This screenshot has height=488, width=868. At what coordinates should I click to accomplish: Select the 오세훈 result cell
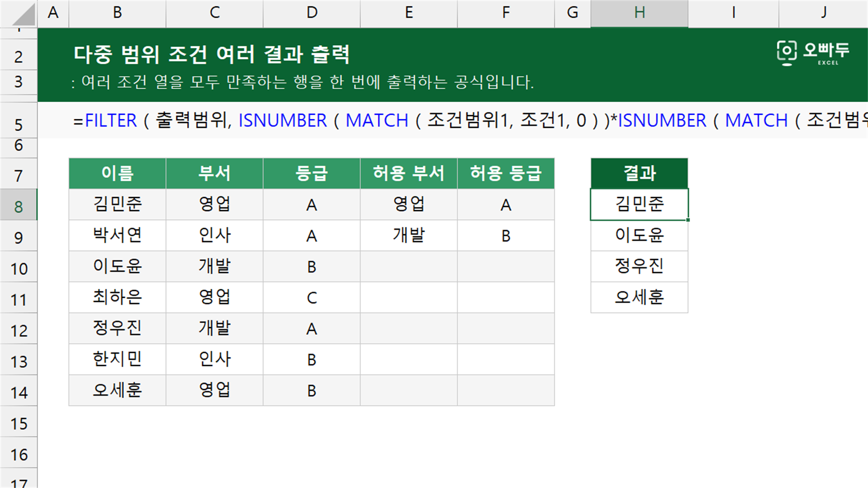click(639, 297)
